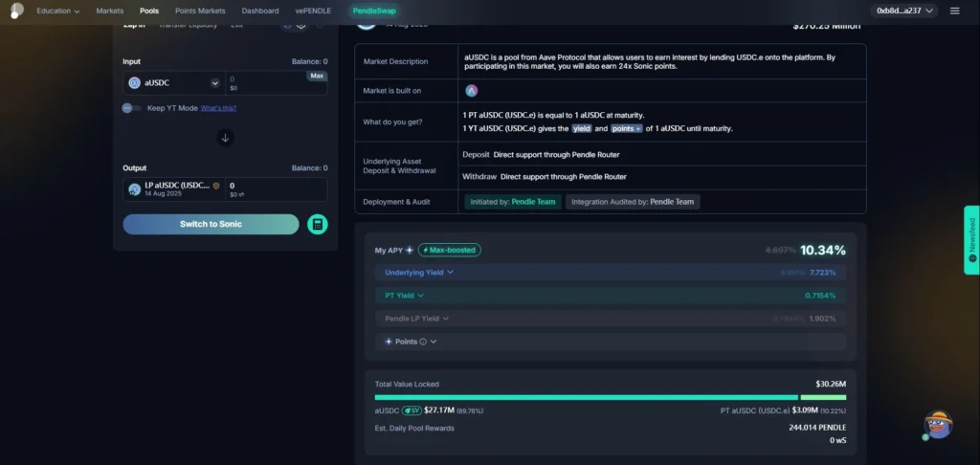Click Deposit Direct support through Pendle Router
The height and width of the screenshot is (465, 980).
(x=541, y=154)
